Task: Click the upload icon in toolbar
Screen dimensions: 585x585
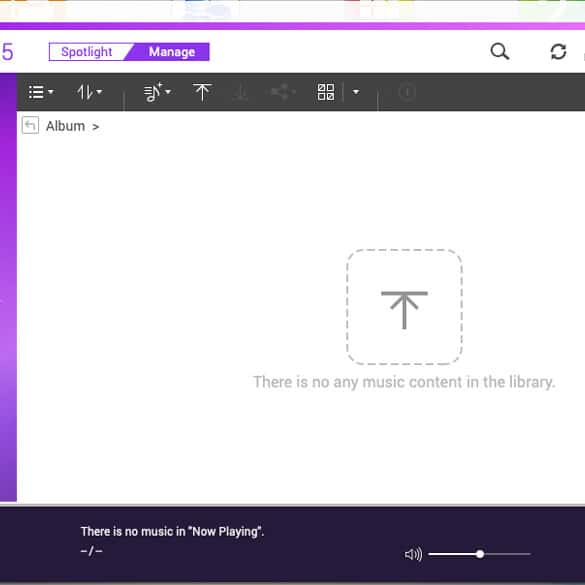Action: click(x=202, y=92)
